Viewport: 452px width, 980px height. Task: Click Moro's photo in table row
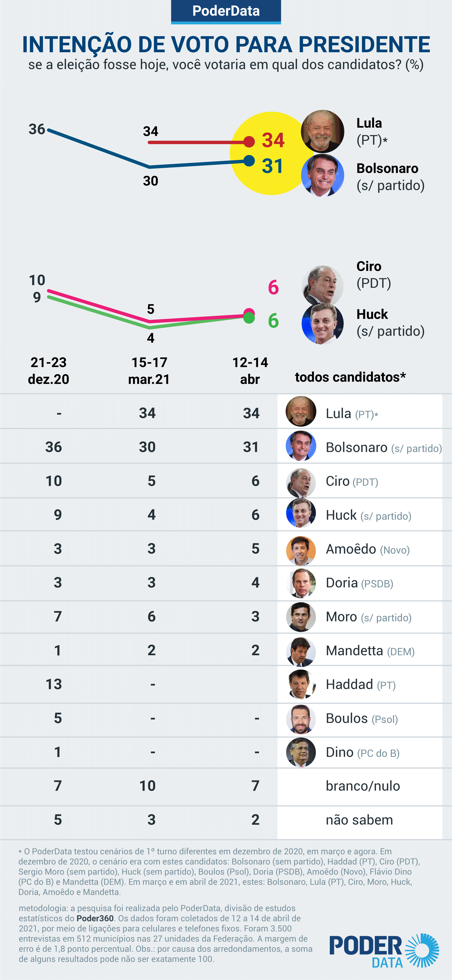[x=301, y=617]
